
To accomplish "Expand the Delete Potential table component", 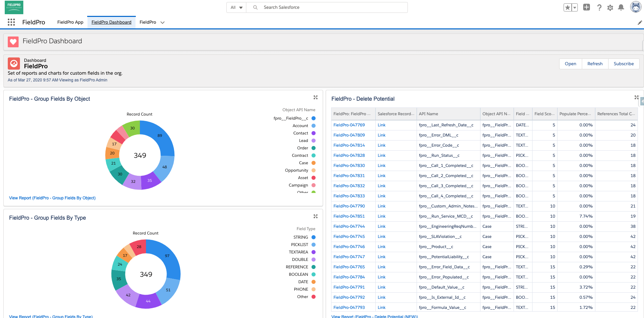I will 637,97.
